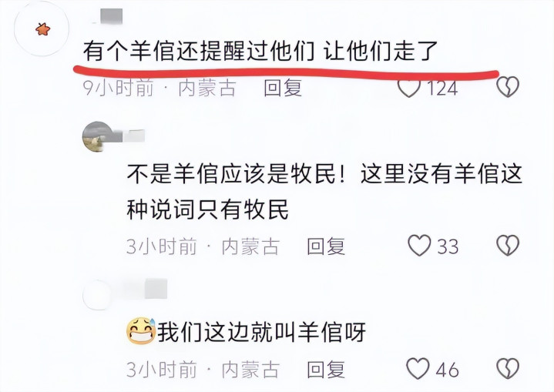Viewport: 554px width, 392px height.
Task: Click the 内蒙古 location on top comment
Action: tap(207, 88)
